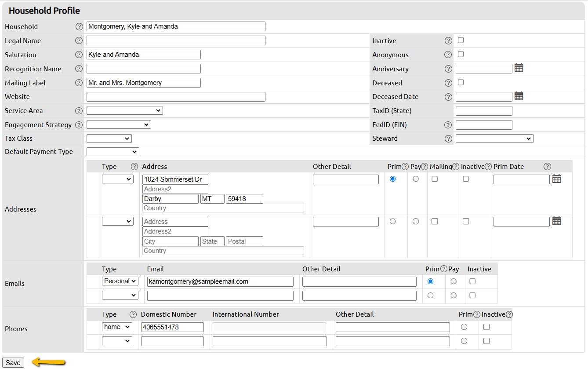The height and width of the screenshot is (369, 588).
Task: Open help icon beside Salutation
Action: click(x=79, y=55)
